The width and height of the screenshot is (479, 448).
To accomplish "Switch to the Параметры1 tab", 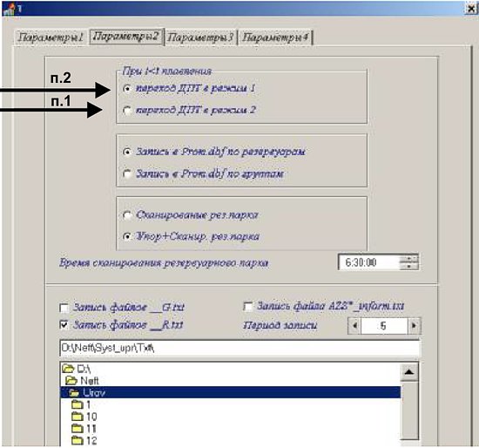I will (51, 37).
